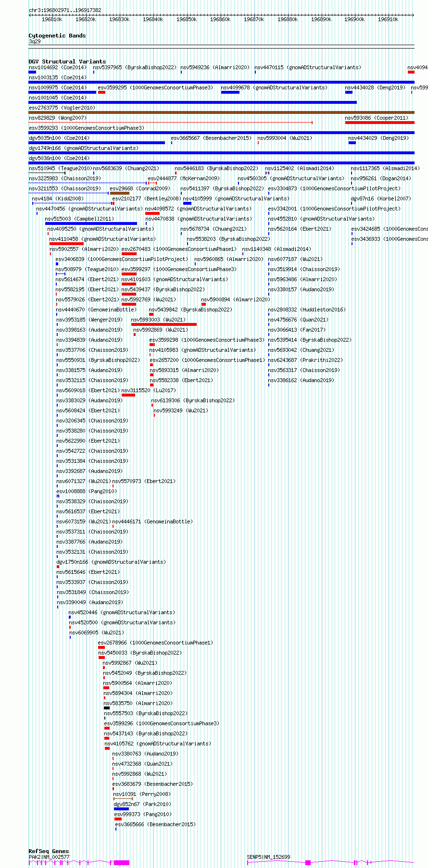The image size is (428, 868).
Task: Select variant nsv1125402 (Alsmadi2014)
Action: coord(300,169)
